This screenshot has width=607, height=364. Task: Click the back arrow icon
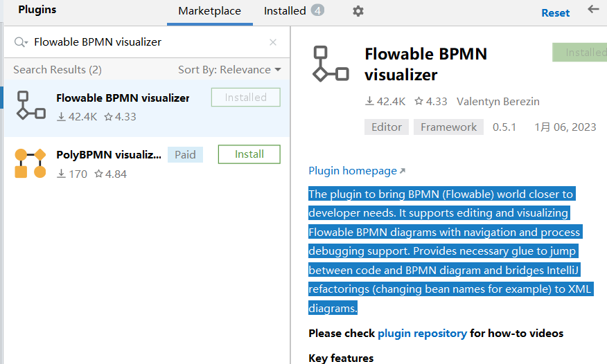(x=593, y=9)
